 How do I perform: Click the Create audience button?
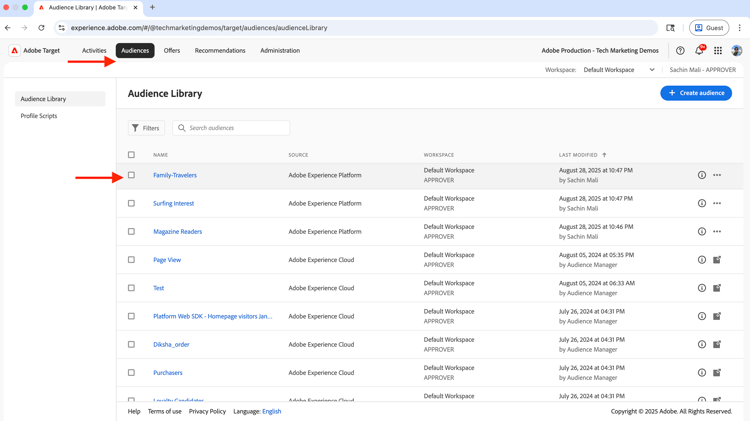click(696, 93)
